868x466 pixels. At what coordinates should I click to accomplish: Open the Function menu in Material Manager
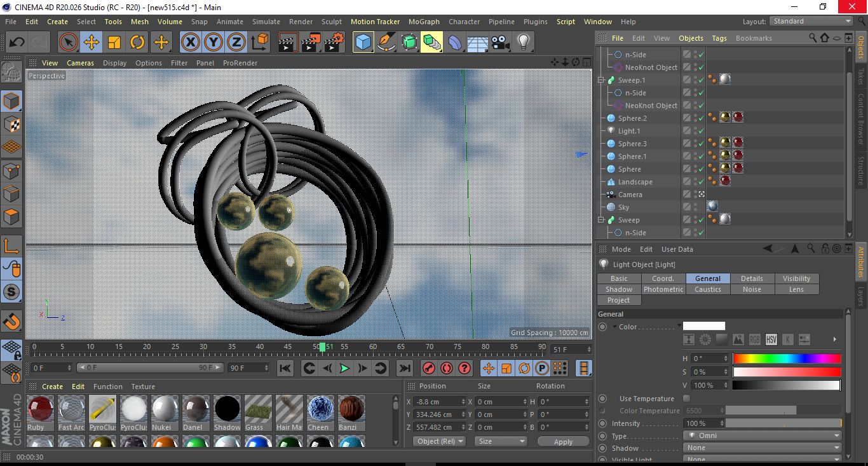108,387
